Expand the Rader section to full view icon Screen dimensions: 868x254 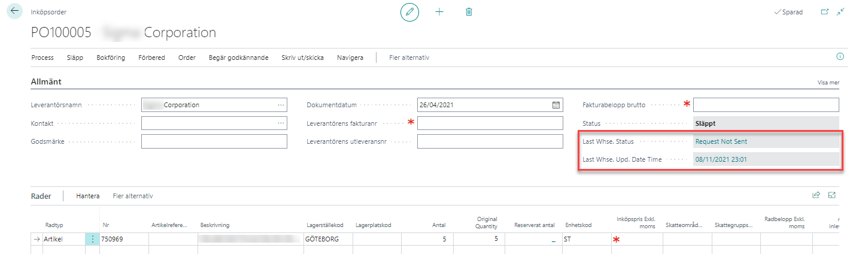[831, 195]
